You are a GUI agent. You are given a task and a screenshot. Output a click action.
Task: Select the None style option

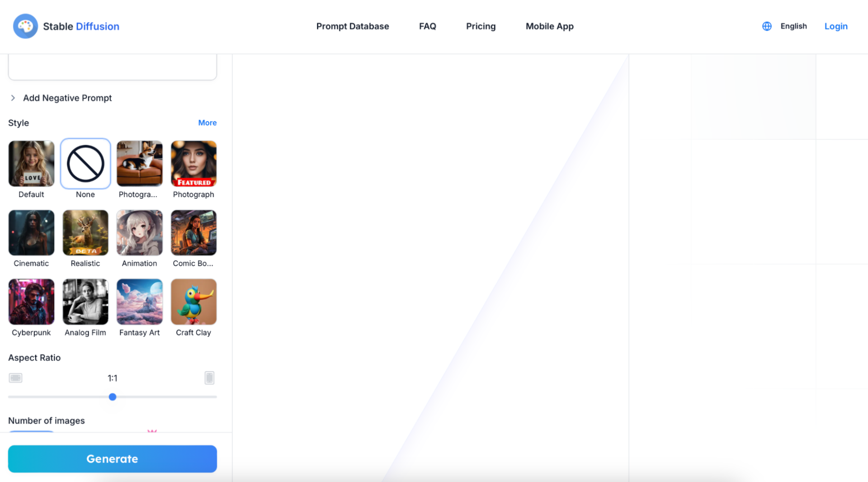click(85, 164)
